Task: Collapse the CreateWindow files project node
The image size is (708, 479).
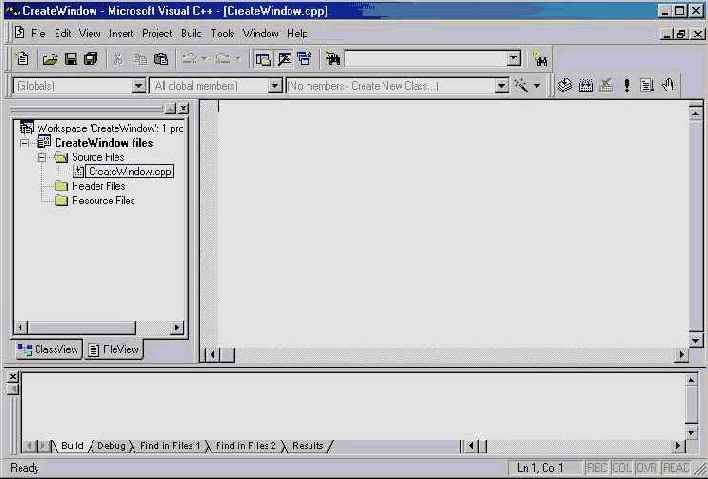Action: point(26,143)
